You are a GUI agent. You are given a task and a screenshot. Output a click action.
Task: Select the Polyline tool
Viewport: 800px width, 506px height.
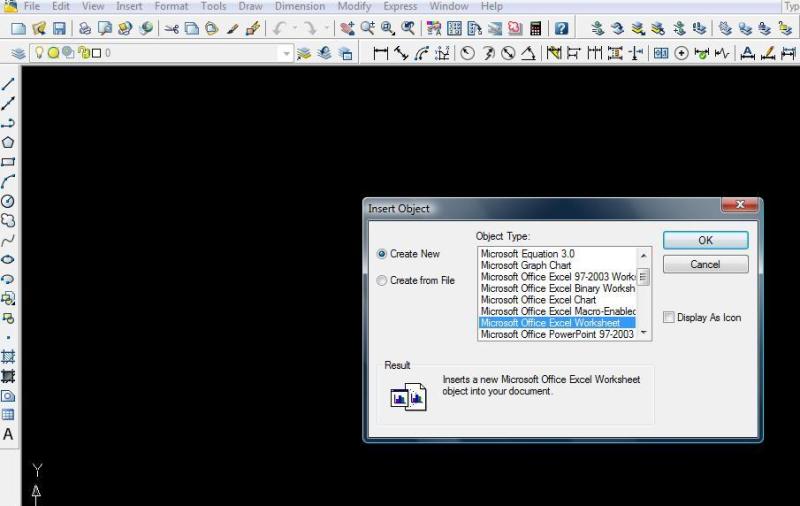8,123
